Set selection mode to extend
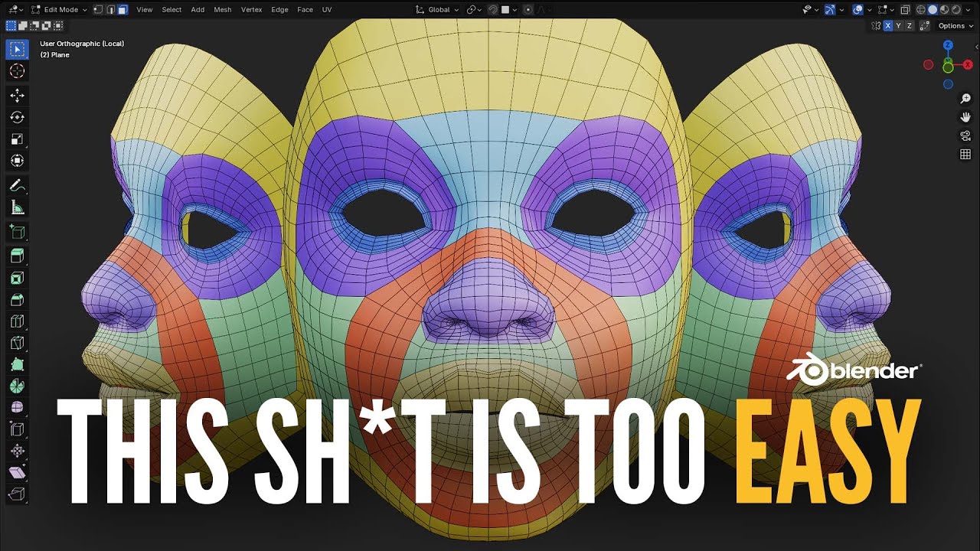 click(23, 26)
